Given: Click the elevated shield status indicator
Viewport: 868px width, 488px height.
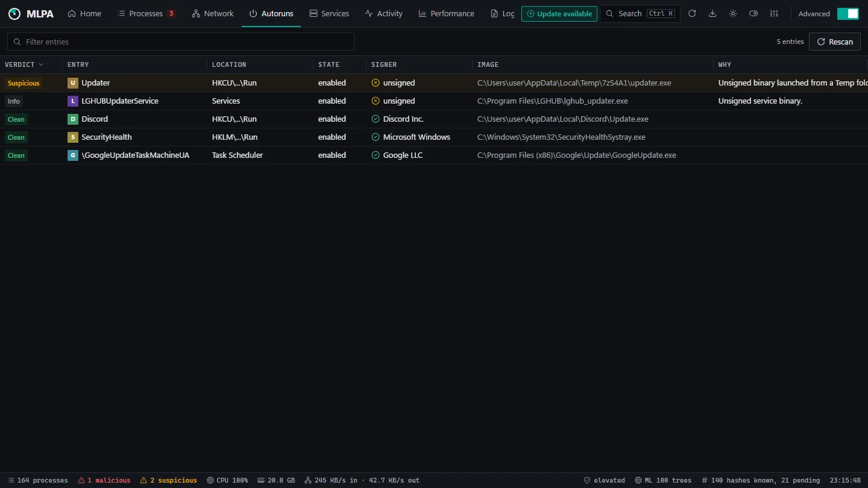Looking at the screenshot, I should click(x=604, y=481).
